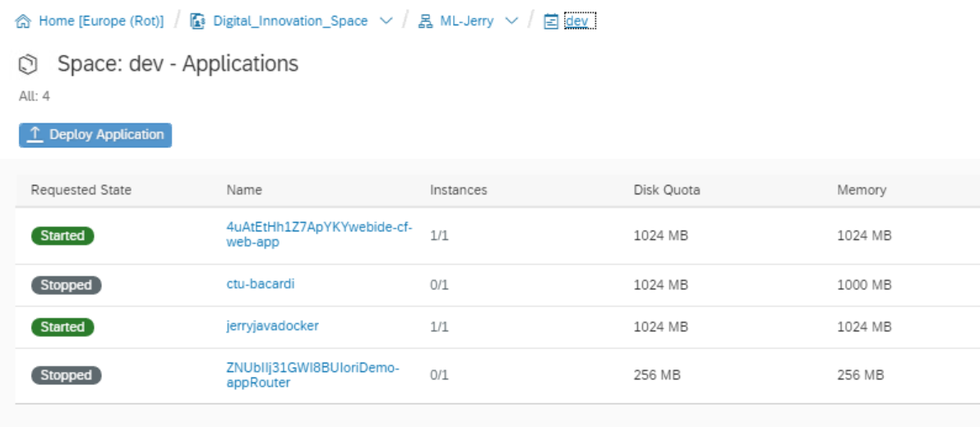
Task: Click the global account icon beside Digital_Innovation_Space
Action: 197,21
